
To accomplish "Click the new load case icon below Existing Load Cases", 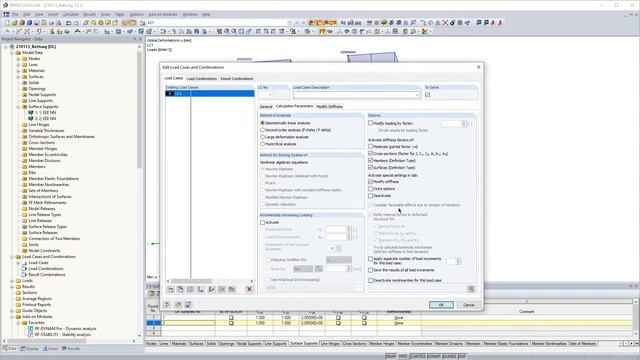I will (171, 289).
